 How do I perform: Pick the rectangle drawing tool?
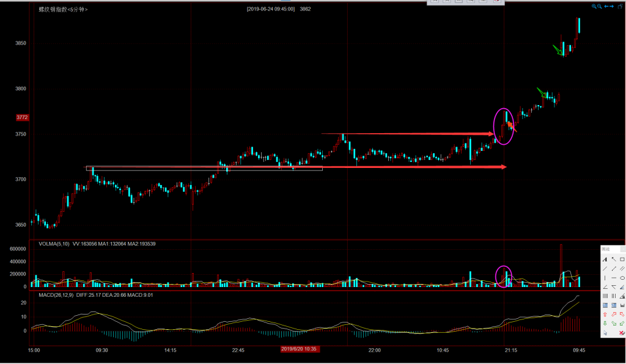click(622, 260)
